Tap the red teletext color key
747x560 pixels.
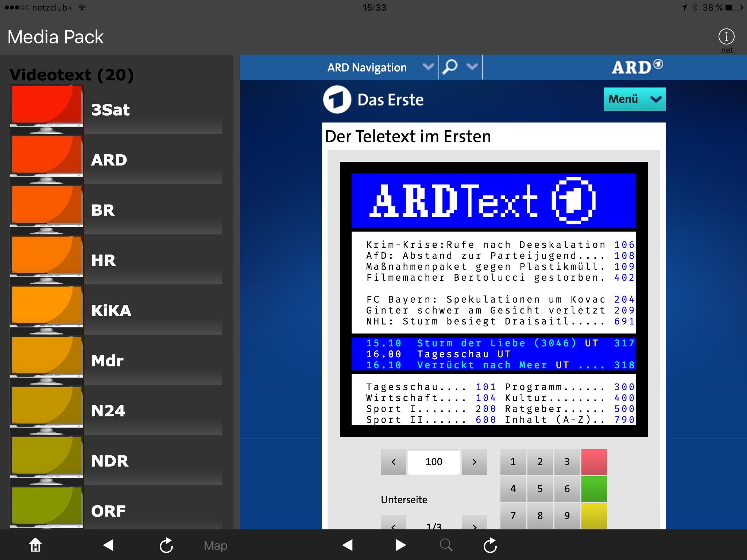coord(594,462)
